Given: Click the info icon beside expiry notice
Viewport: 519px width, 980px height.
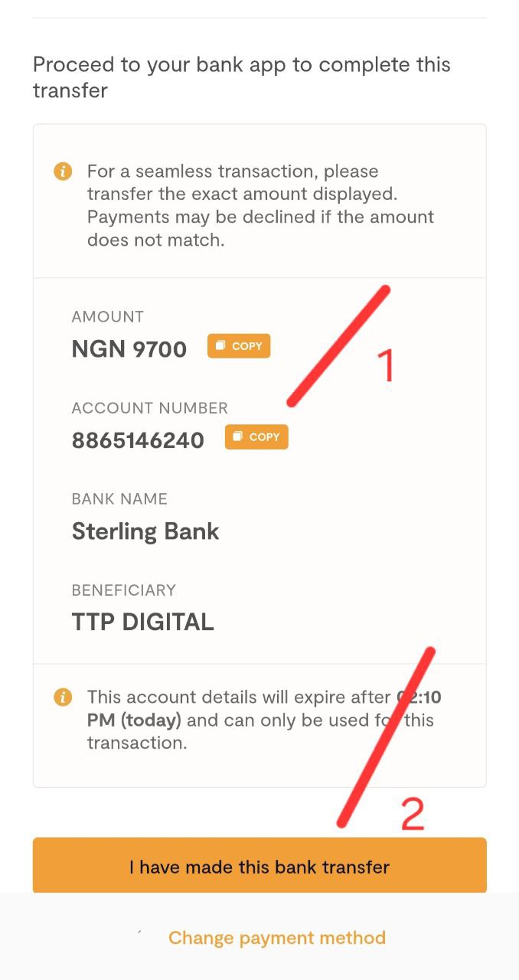Looking at the screenshot, I should coord(63,697).
